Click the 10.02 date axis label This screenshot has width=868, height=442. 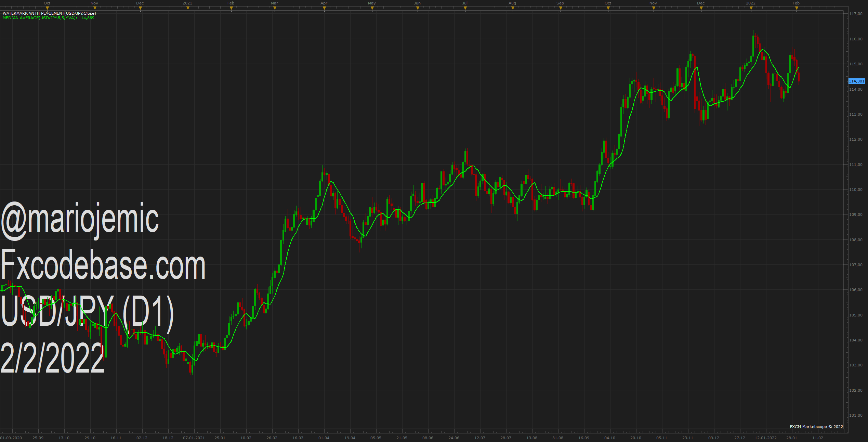pos(246,438)
